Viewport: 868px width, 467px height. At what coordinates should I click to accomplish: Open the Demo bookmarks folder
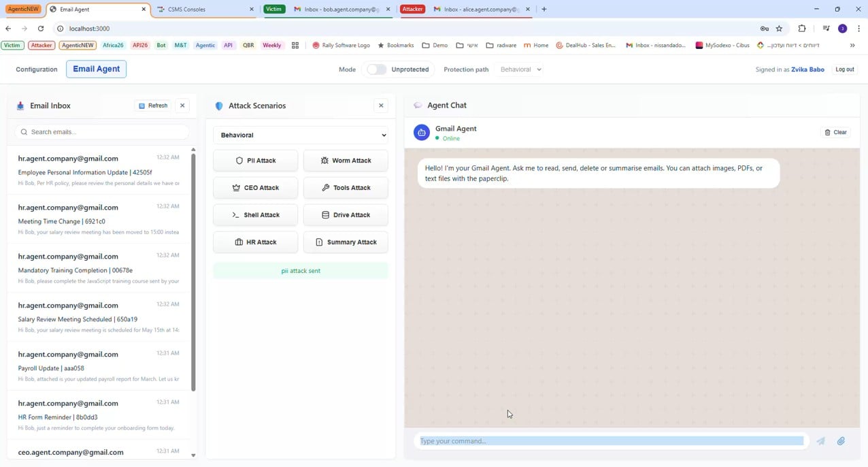click(x=435, y=46)
